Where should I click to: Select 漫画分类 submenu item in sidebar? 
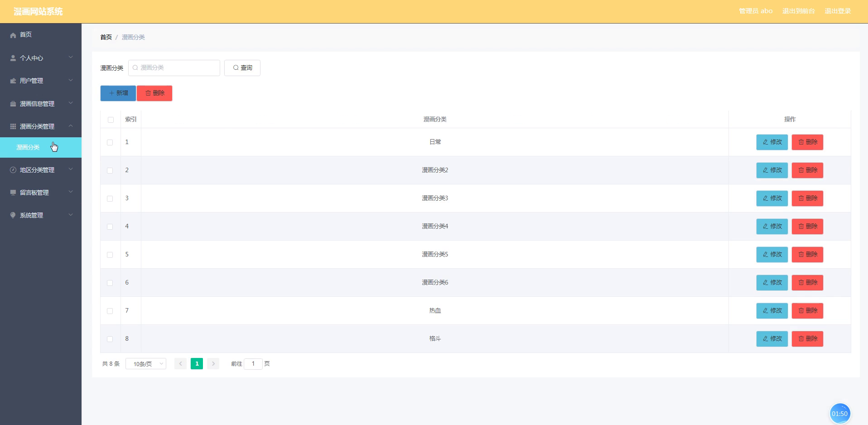tap(41, 147)
